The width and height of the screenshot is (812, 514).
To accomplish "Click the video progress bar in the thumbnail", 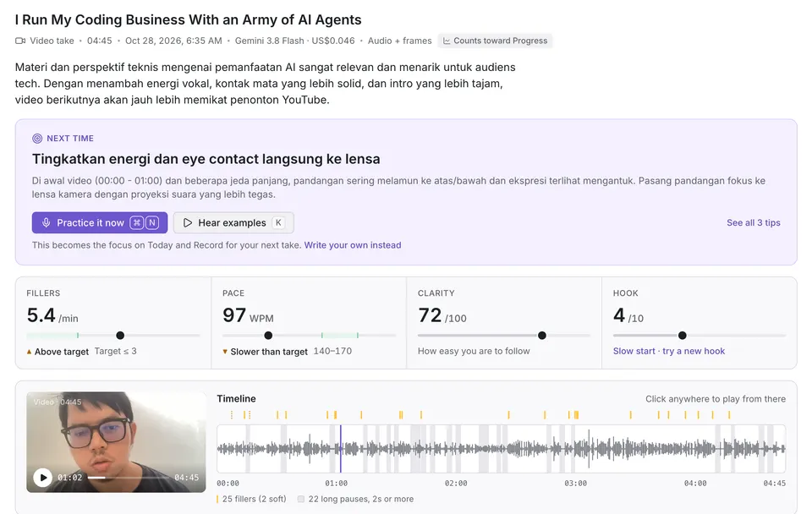I will point(129,478).
